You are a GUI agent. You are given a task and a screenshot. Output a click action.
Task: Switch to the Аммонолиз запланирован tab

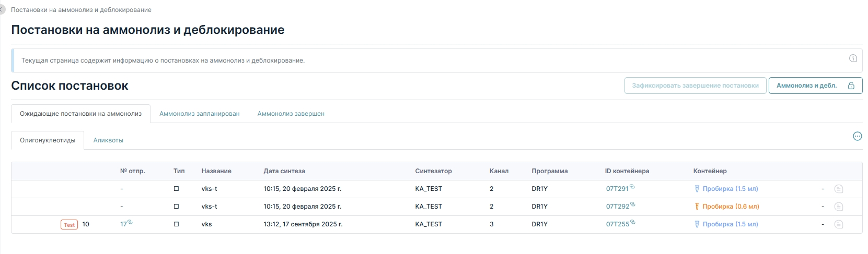click(200, 114)
